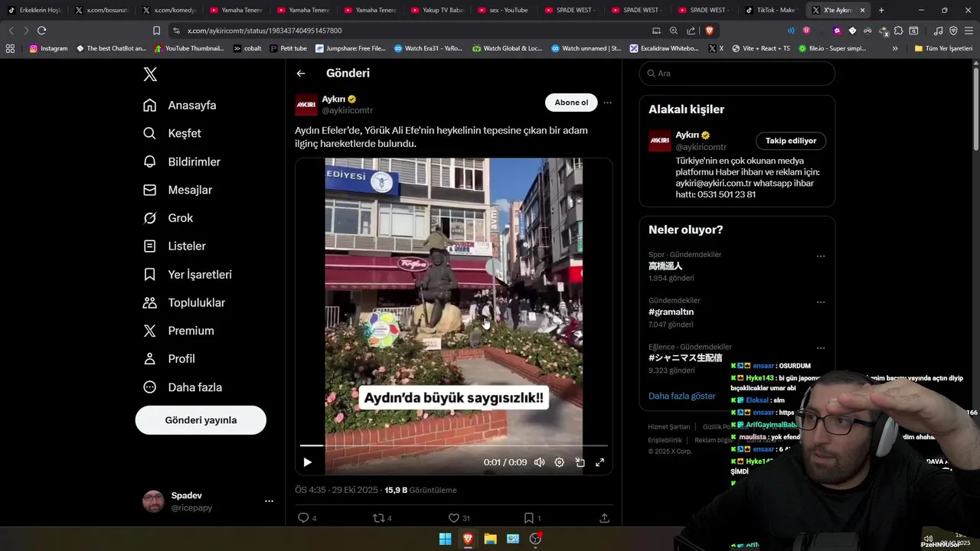This screenshot has height=551, width=980.
Task: Click the Ara search field
Action: coord(737,73)
